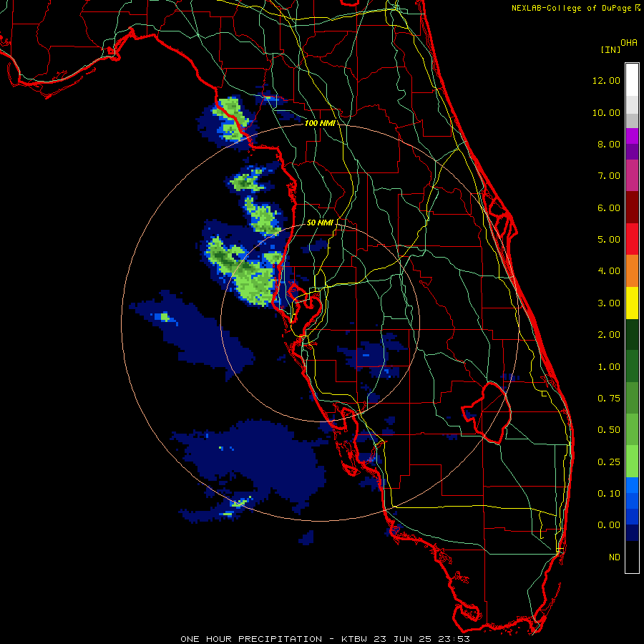Click the 0.50 legend value
The height and width of the screenshot is (644, 644).
coord(609,430)
